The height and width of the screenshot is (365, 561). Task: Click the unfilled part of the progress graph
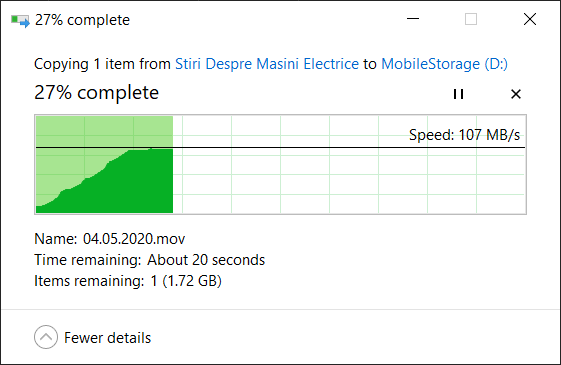coord(349,179)
